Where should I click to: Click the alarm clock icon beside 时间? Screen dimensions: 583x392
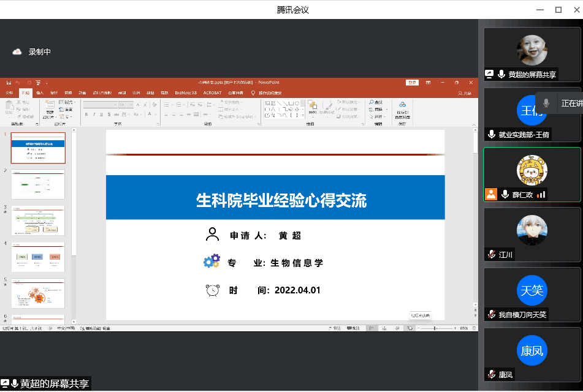[212, 290]
